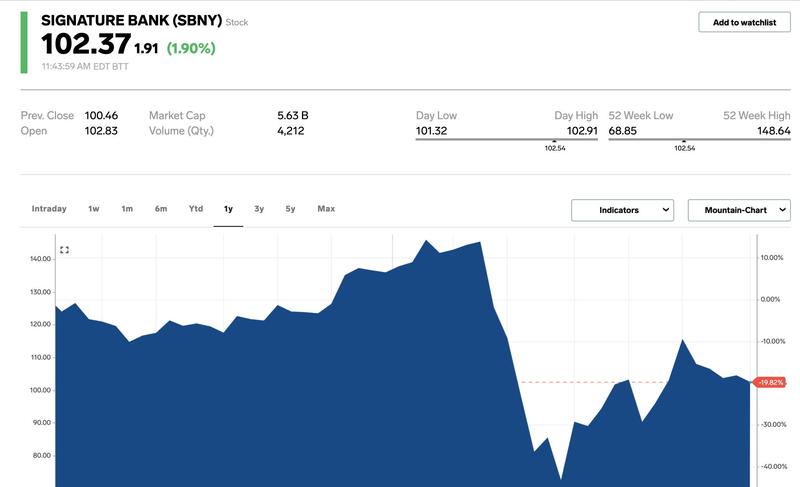The image size is (800, 487).
Task: Switch chart to Intraday range
Action: (49, 209)
